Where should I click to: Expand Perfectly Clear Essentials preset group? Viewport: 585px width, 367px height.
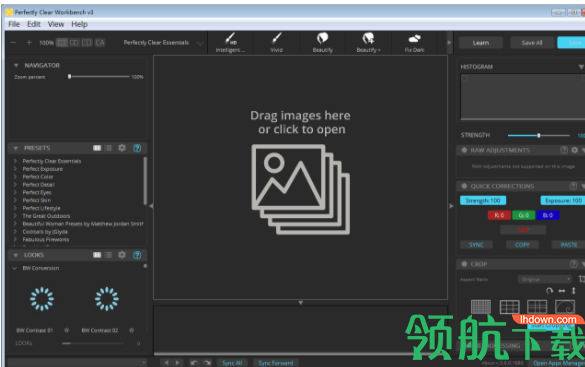tap(15, 161)
